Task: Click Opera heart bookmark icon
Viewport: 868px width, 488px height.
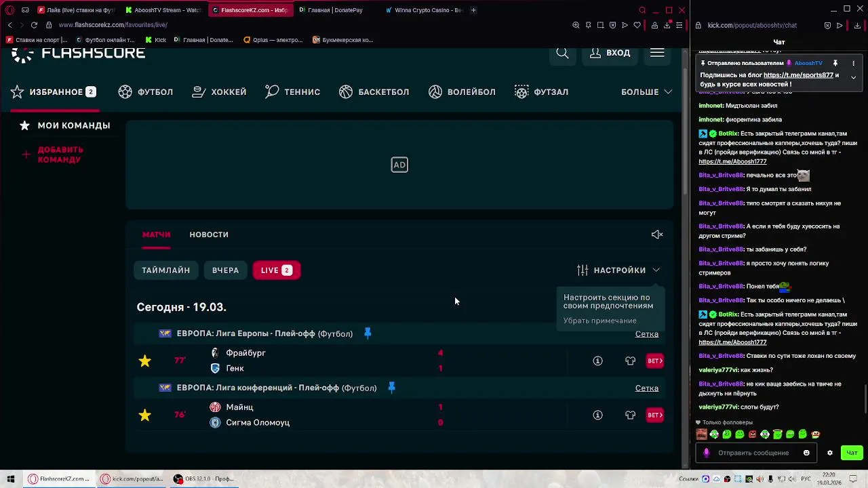Action: pyautogui.click(x=637, y=25)
